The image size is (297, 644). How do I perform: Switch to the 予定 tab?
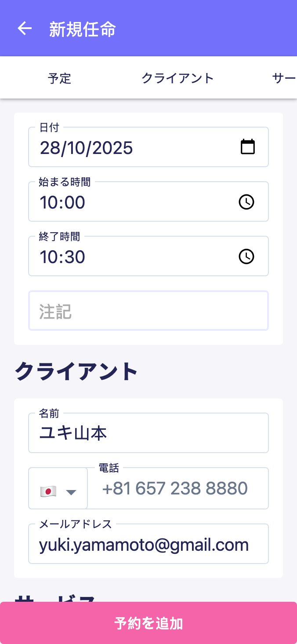tap(59, 78)
